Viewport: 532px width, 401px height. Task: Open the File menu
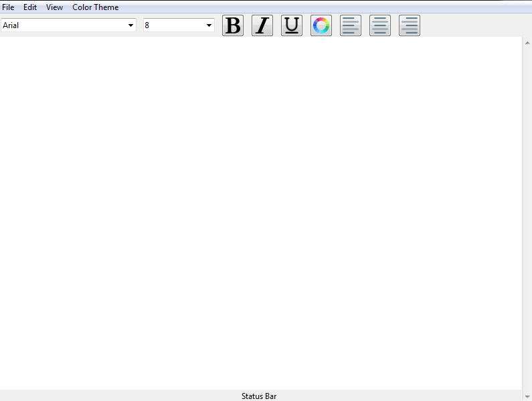click(x=8, y=7)
